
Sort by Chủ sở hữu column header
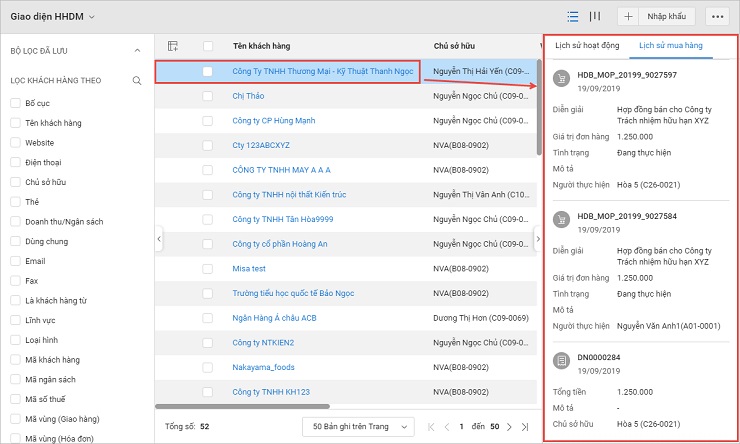click(454, 46)
